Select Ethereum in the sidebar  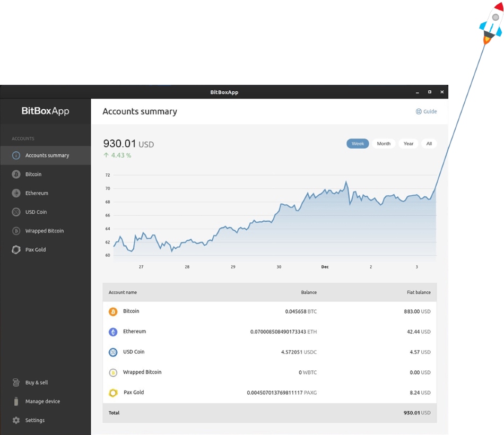(45, 193)
